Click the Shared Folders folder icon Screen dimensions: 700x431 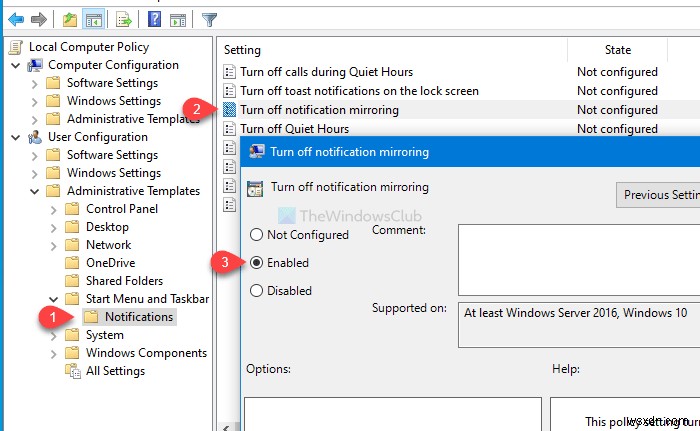pyautogui.click(x=72, y=280)
